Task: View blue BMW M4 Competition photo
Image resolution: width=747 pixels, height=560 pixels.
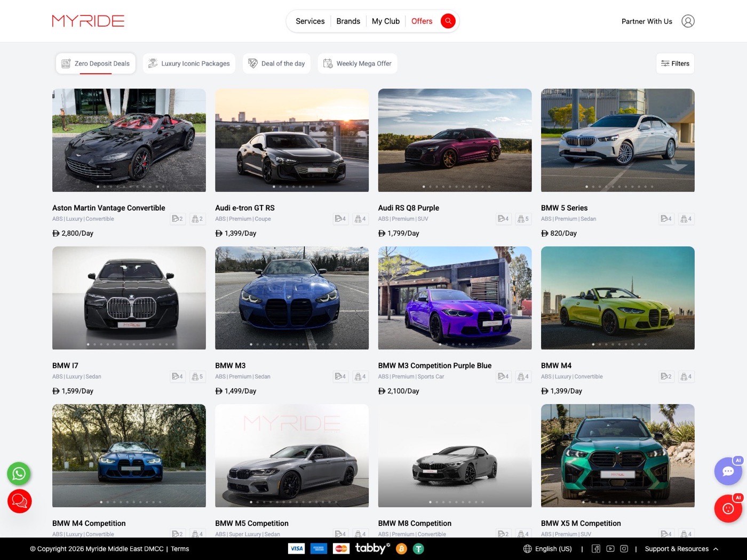Action: [x=129, y=455]
